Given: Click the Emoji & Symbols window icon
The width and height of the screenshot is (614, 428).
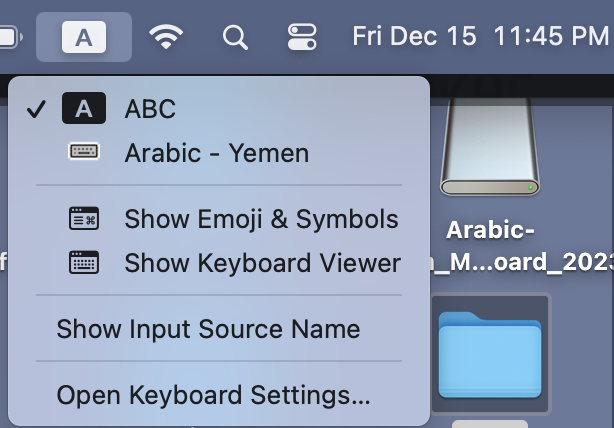Looking at the screenshot, I should pos(84,219).
